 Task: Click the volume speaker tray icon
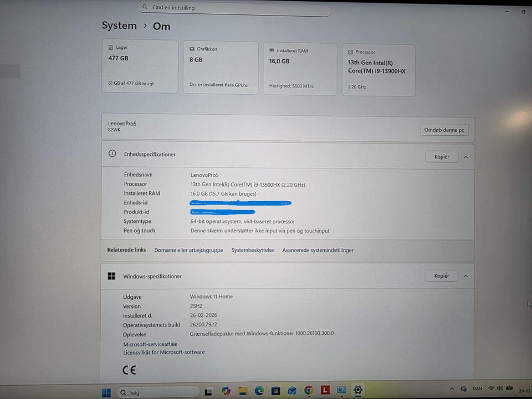tap(500, 388)
